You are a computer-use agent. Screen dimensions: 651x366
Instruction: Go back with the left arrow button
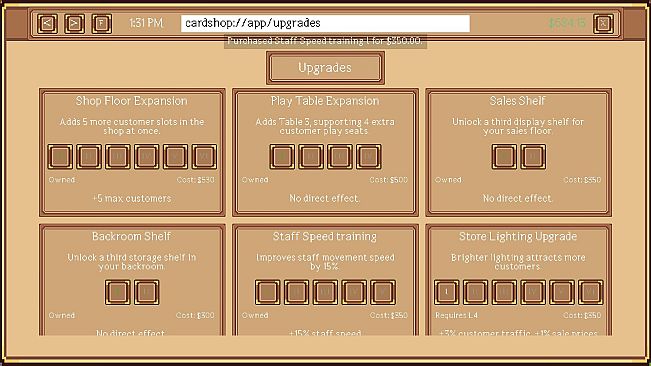click(47, 23)
